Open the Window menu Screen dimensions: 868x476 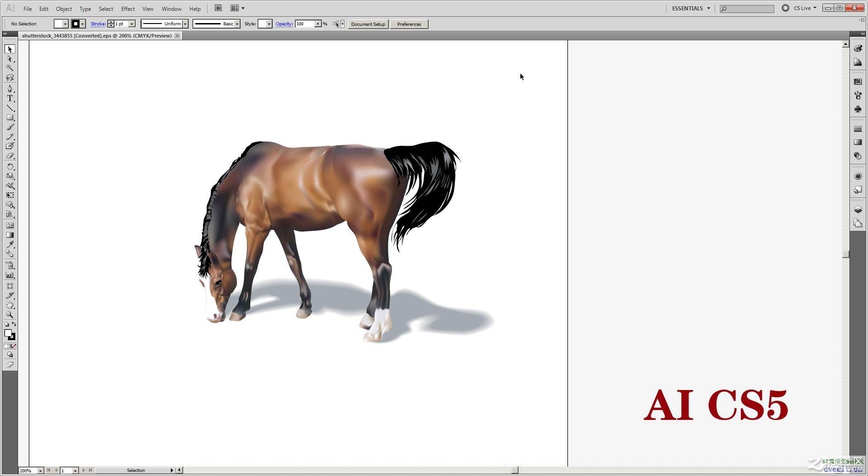171,9
